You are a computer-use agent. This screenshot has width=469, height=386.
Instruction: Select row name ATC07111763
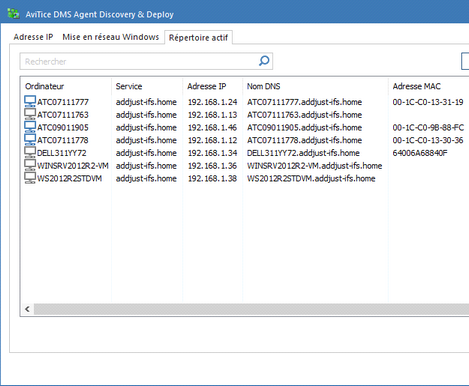click(63, 115)
